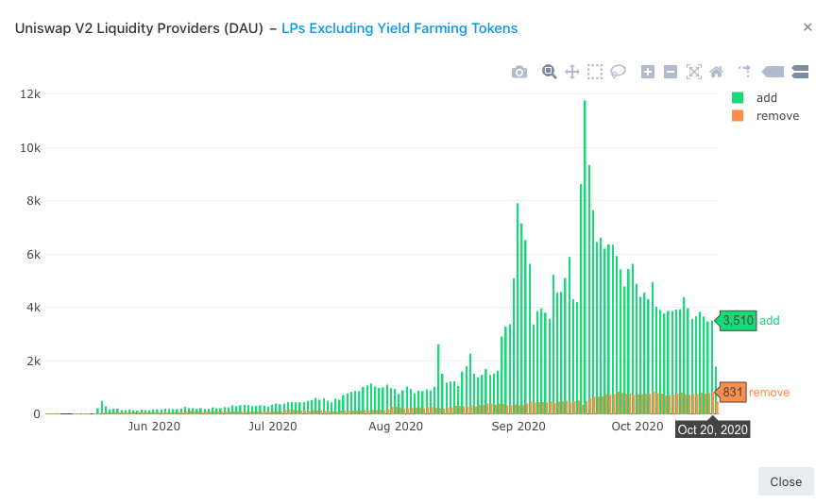Viewport: 833px width, 504px height.
Task: Toggle spike lines on the chart
Action: pos(745,71)
